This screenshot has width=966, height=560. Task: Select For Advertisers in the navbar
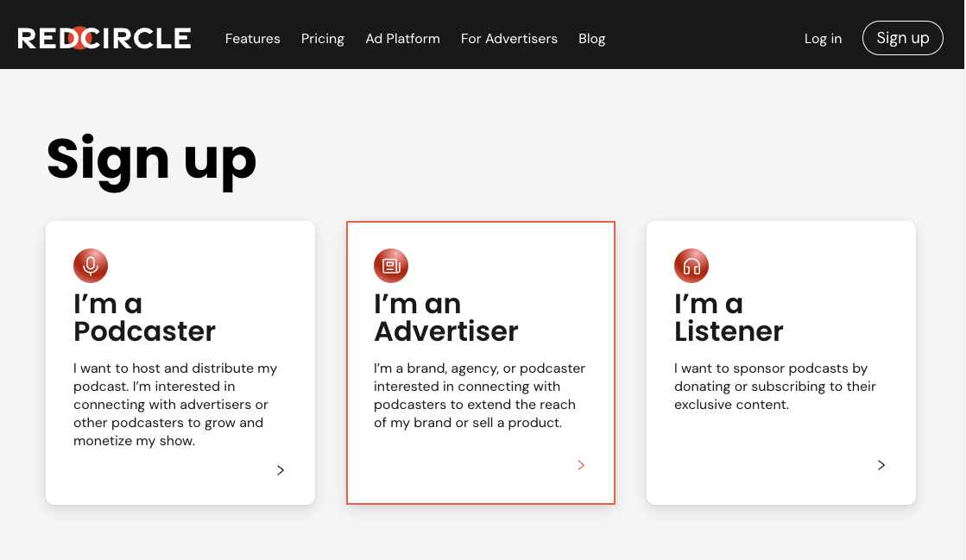coord(509,39)
